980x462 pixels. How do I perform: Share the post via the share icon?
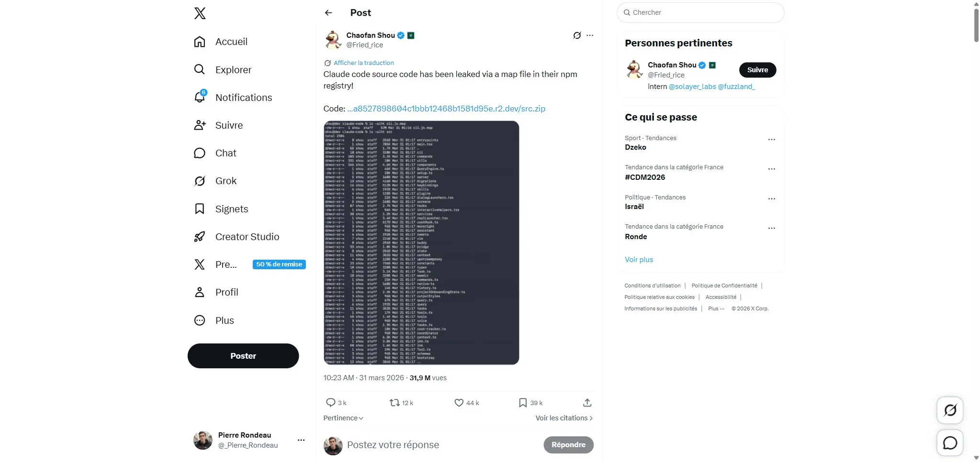[x=586, y=402]
